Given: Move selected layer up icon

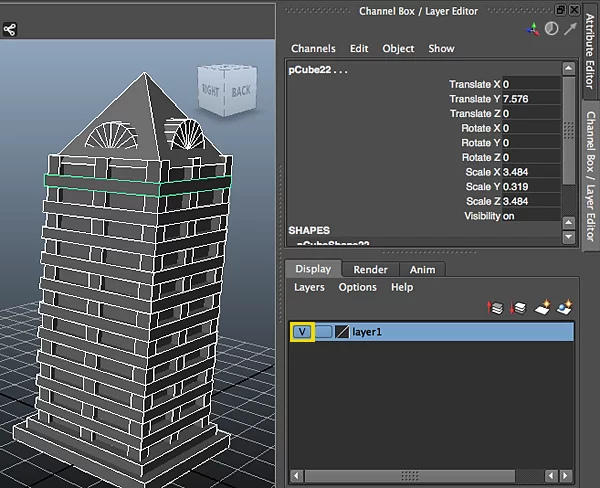Looking at the screenshot, I should click(495, 307).
